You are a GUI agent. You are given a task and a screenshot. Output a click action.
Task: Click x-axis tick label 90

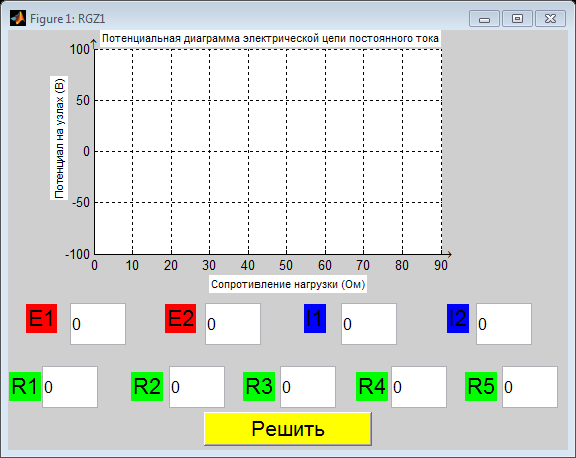click(441, 265)
